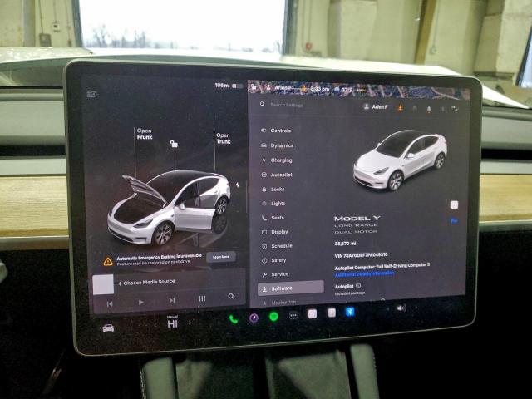This screenshot has height=399, width=532.
Task: Tap the car controls icon in the bottom bar
Action: click(108, 328)
